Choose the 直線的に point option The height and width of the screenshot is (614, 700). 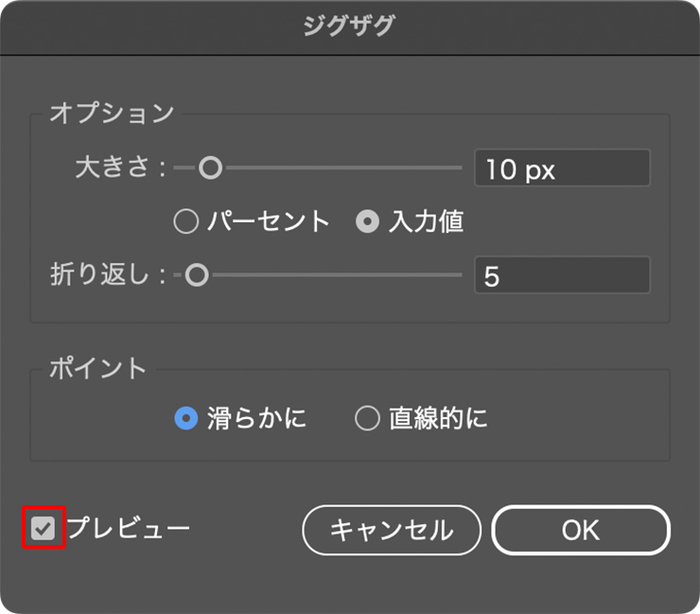tap(367, 418)
